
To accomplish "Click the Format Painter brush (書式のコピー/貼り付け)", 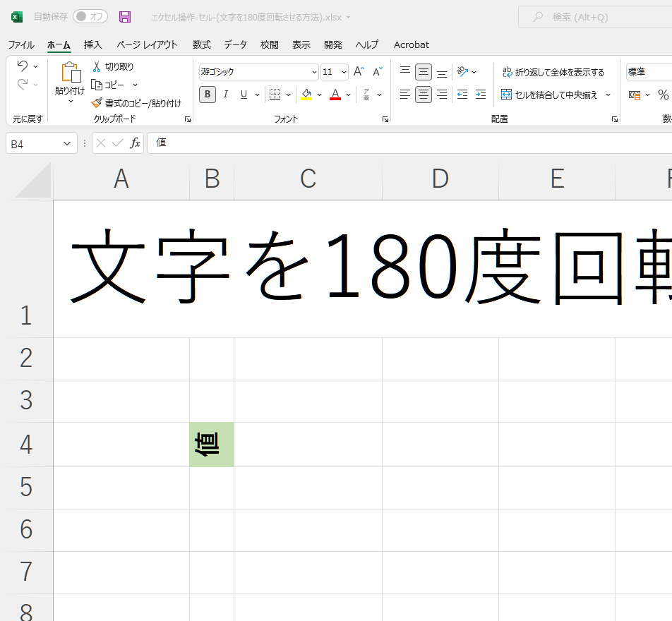I will point(136,103).
